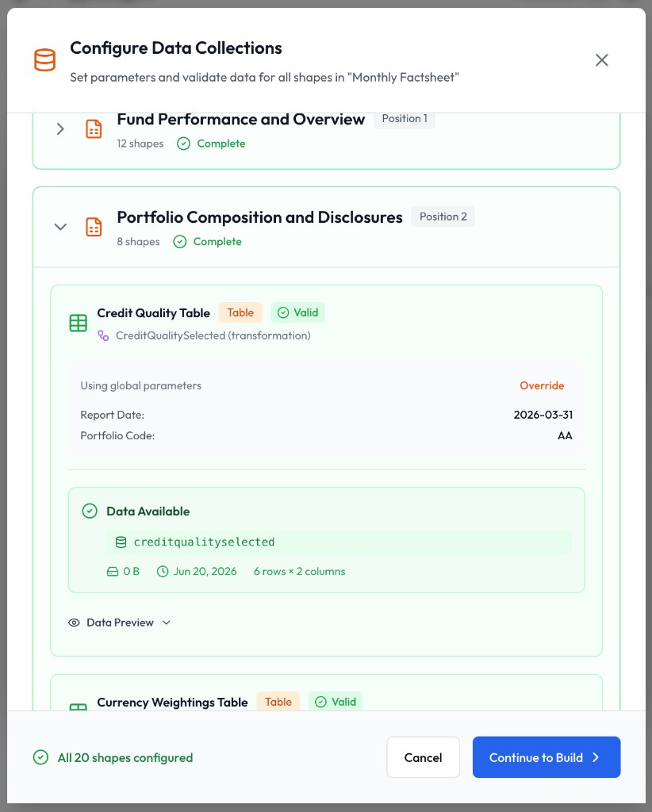The width and height of the screenshot is (652, 812).
Task: Click the Table badge on Credit Quality Table
Action: tap(240, 312)
